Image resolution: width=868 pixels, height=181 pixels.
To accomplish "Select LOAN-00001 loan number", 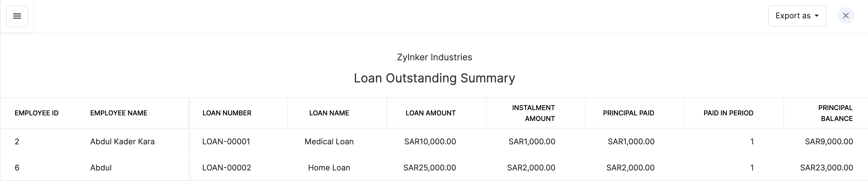I will 226,142.
